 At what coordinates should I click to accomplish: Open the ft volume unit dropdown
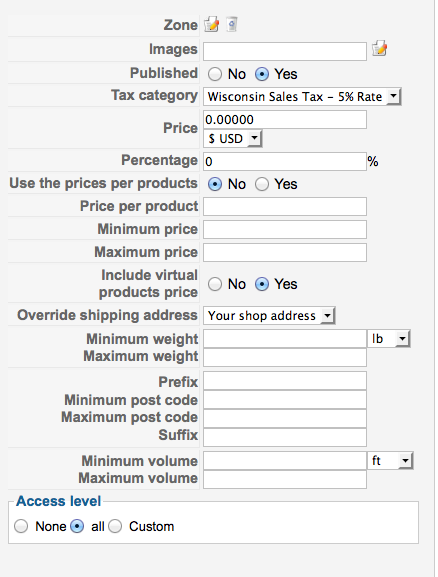[x=390, y=461]
